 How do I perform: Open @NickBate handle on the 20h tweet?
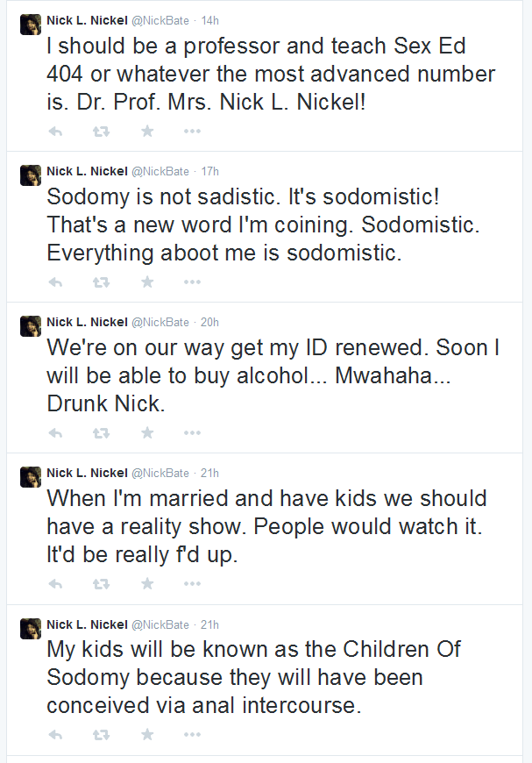(x=160, y=322)
